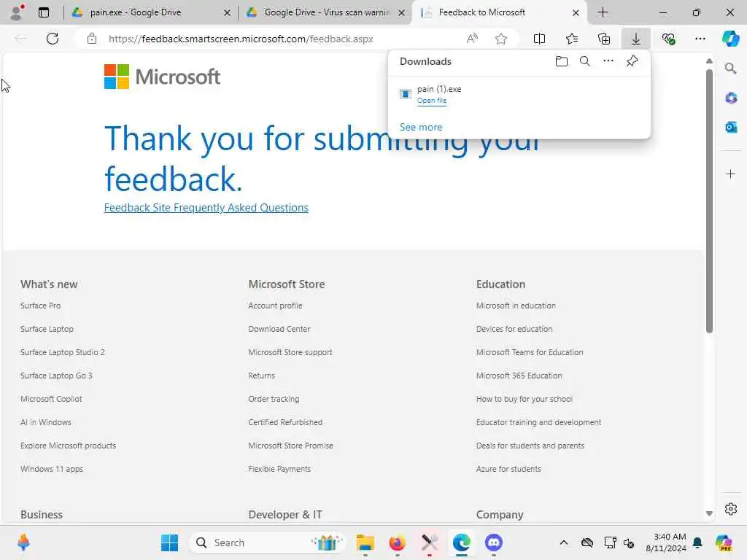Image resolution: width=747 pixels, height=560 pixels.
Task: Show hidden system tray icons chevron
Action: (x=564, y=542)
